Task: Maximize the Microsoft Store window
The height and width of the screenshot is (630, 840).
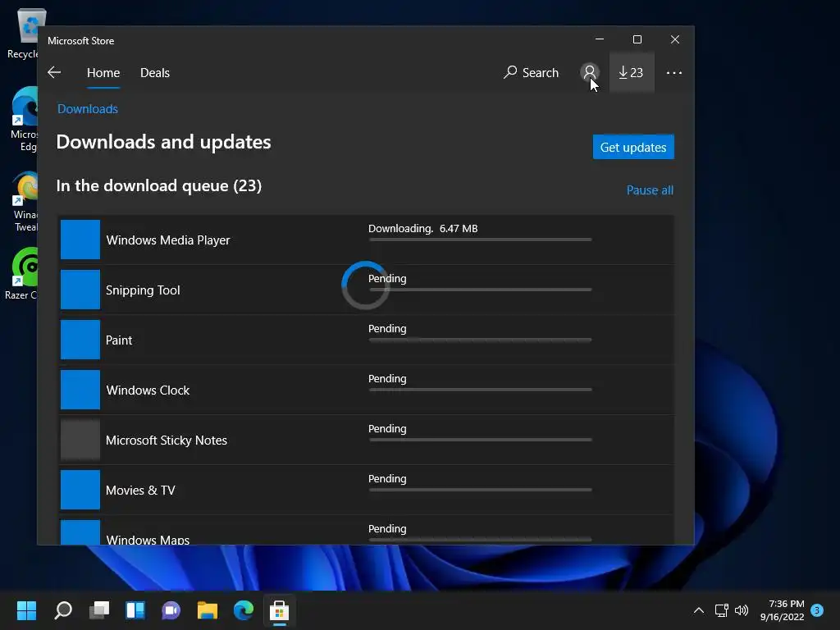Action: [x=637, y=39]
